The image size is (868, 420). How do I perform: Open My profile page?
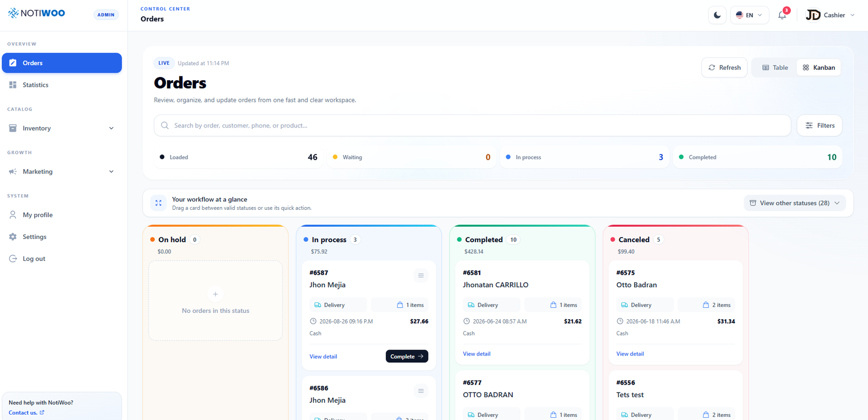click(62, 215)
